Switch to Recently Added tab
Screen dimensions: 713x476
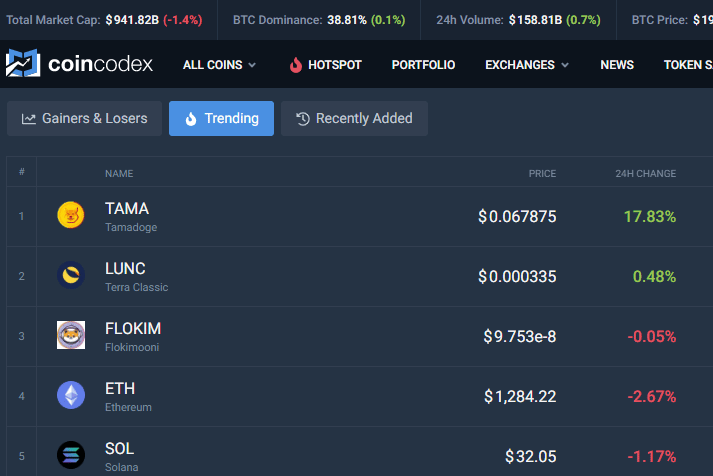coord(354,119)
